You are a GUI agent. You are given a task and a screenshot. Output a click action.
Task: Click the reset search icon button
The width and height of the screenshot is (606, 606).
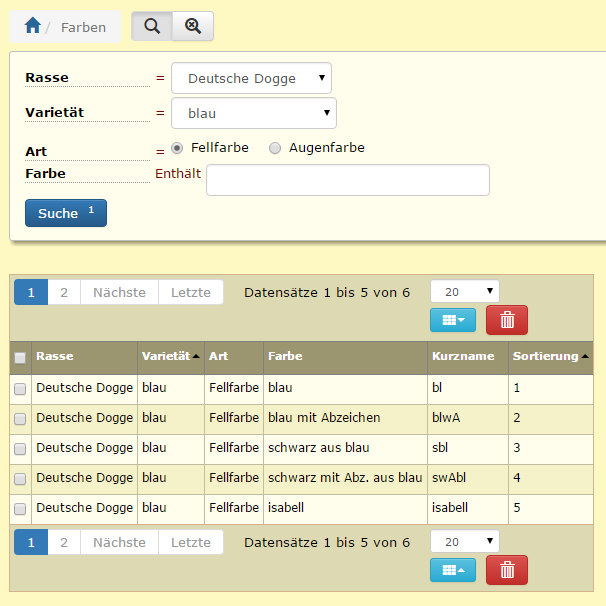[x=193, y=27]
